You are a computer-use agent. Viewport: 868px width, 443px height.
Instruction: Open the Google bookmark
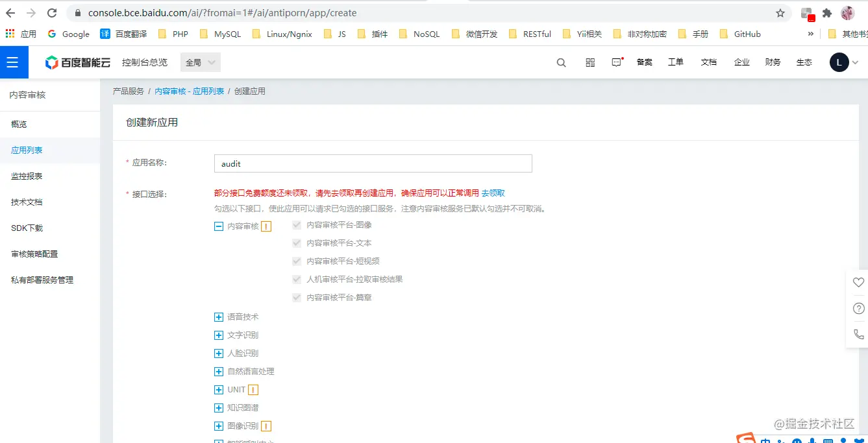[x=68, y=34]
